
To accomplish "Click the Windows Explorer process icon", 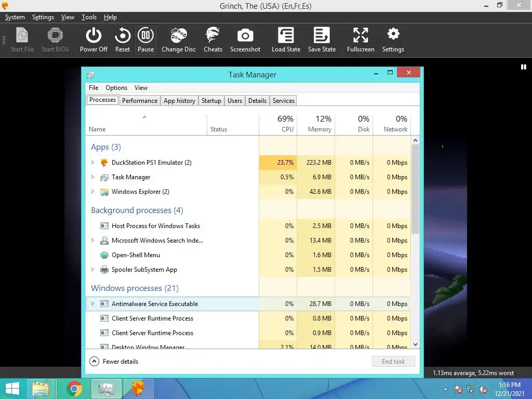I will 104,192.
